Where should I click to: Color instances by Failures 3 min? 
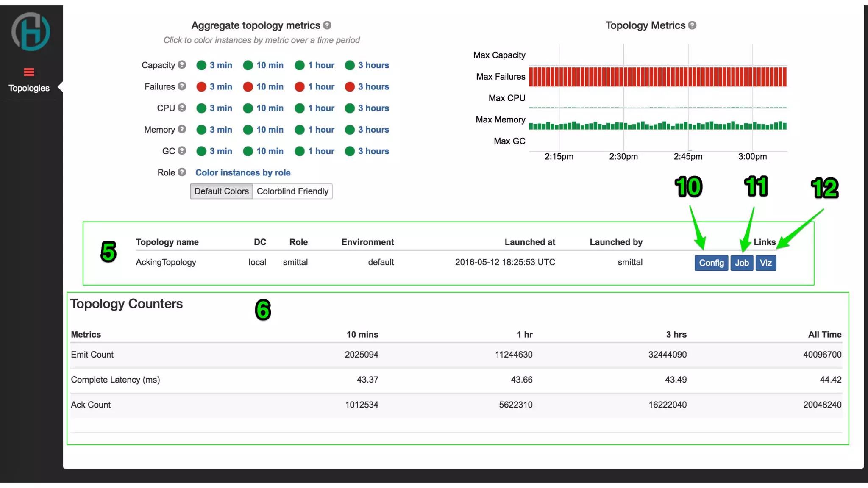(x=220, y=86)
